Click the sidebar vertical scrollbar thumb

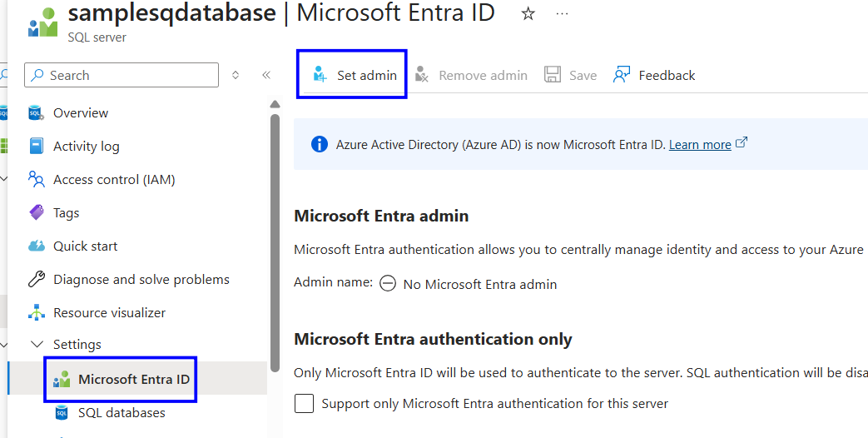[275, 243]
